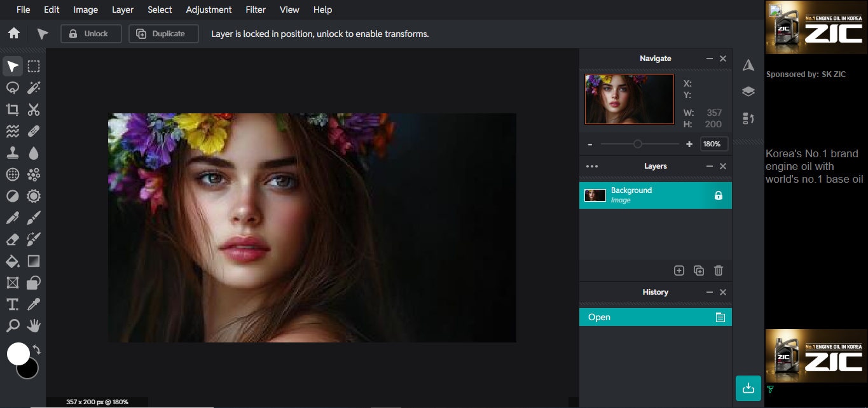Screen dimensions: 868x408
Task: Click the arrow icon beside Home
Action: pyautogui.click(x=43, y=34)
